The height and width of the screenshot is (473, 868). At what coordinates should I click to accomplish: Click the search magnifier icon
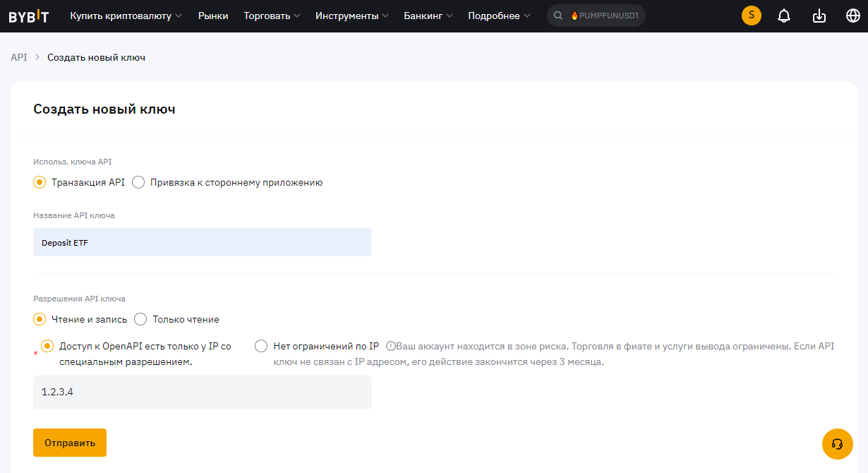(557, 14)
